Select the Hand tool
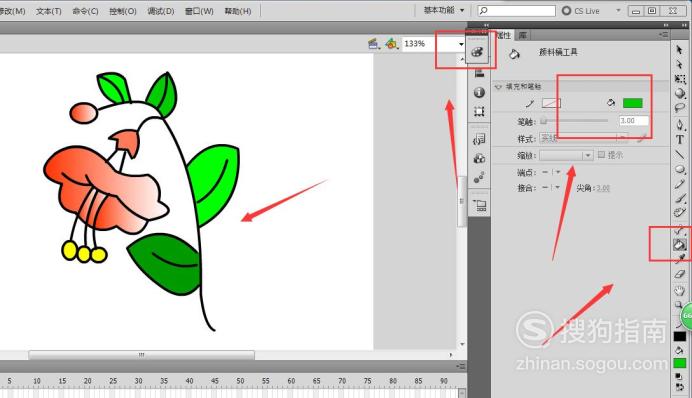 (680, 290)
